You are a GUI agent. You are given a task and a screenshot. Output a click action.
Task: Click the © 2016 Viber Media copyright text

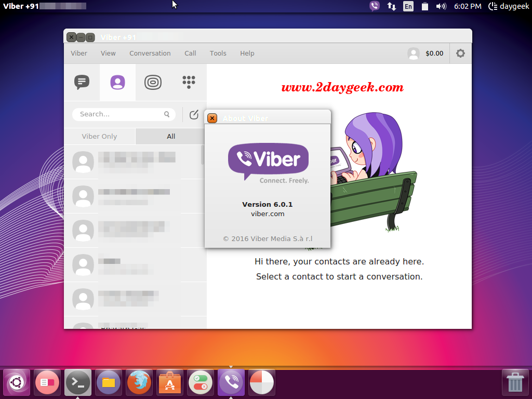tap(268, 238)
